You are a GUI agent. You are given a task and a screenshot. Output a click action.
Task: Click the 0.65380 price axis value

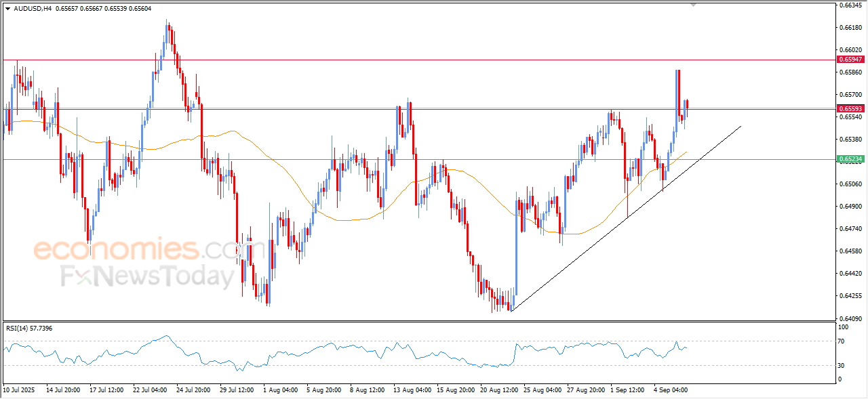point(850,140)
